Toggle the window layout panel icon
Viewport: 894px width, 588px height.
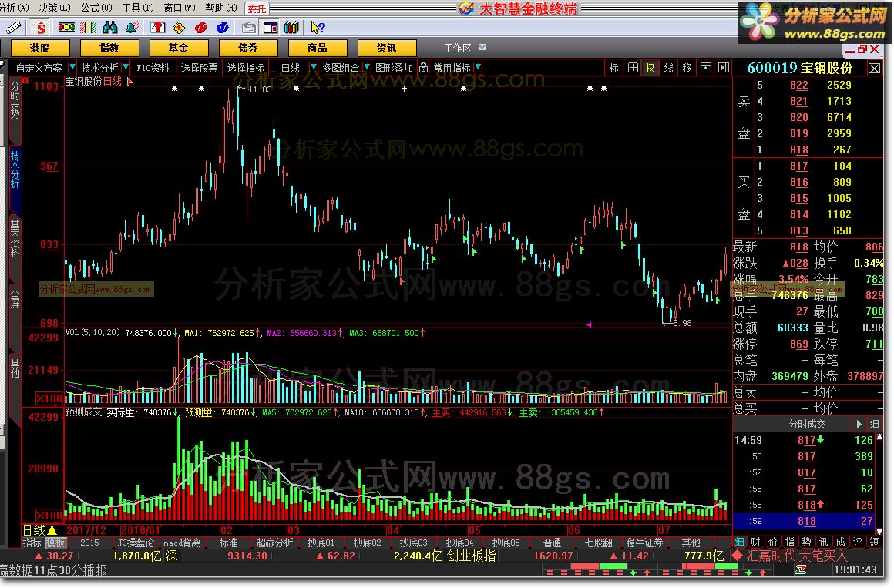[271, 27]
